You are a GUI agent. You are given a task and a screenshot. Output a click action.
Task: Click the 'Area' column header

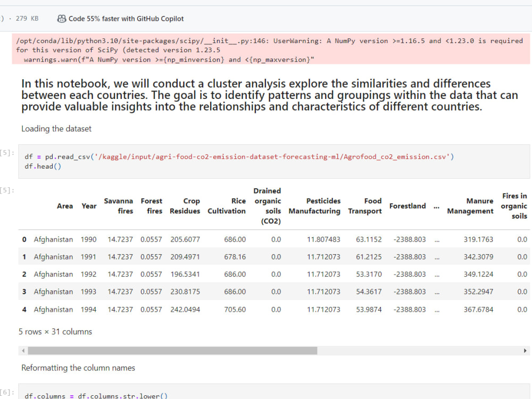point(65,206)
